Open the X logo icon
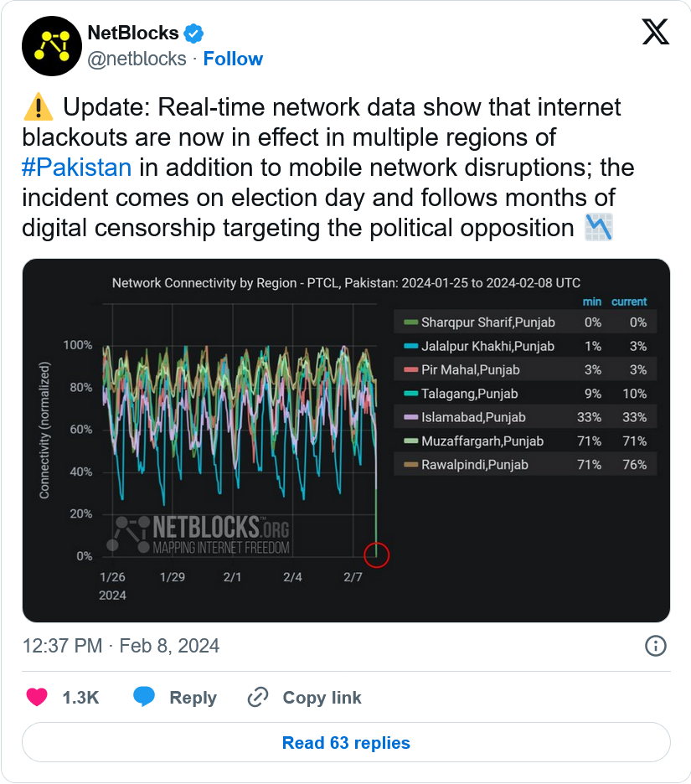Image resolution: width=691 pixels, height=784 pixels. coord(655,32)
